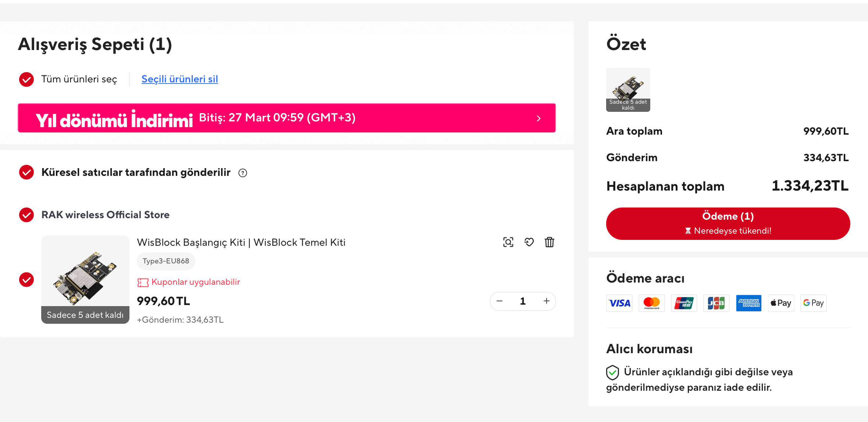Toggle the Tüm ürünleri seç checkbox

26,79
